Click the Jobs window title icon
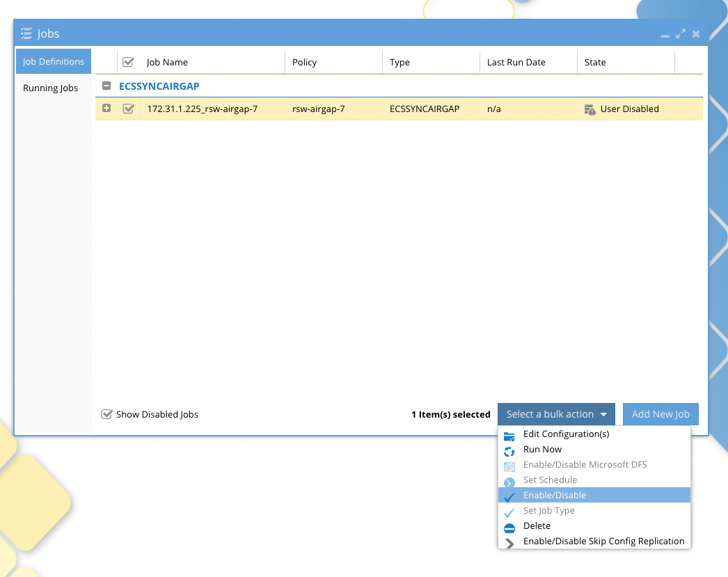 point(26,33)
